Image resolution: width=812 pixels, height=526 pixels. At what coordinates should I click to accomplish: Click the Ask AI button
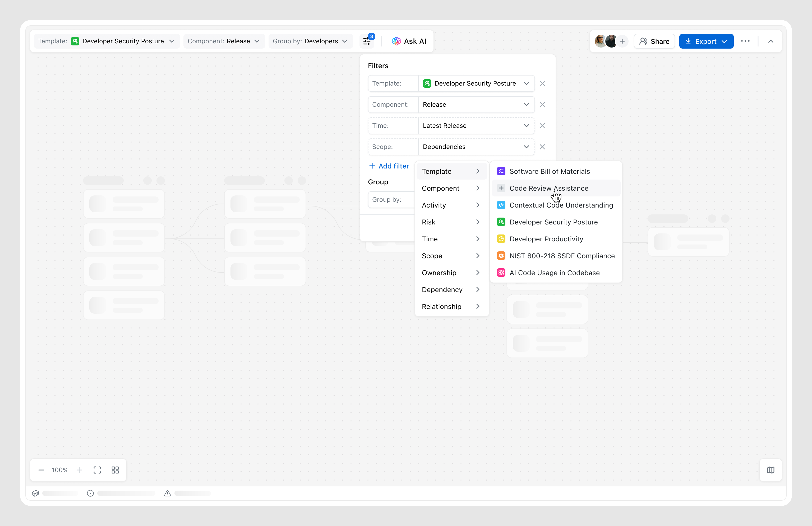[x=409, y=41]
